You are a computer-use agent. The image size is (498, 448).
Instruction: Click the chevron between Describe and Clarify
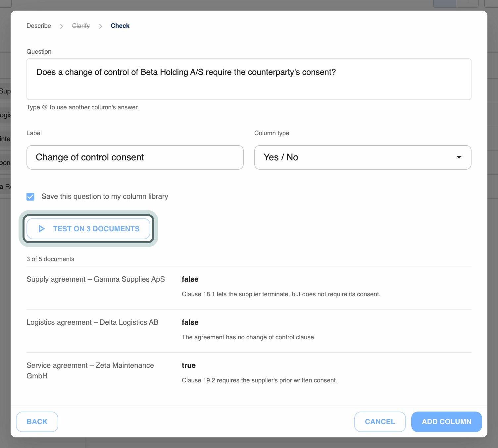click(x=62, y=26)
